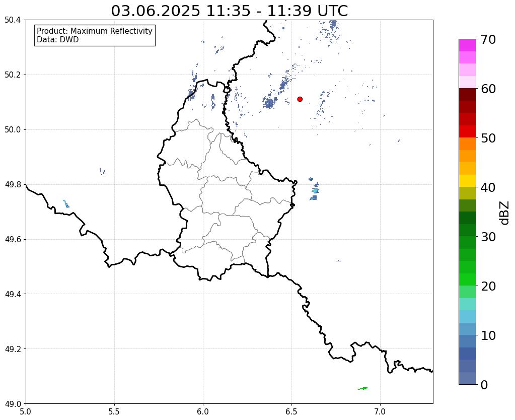
Task: Click the x-axis longitude label 5.0
Action: point(26,411)
